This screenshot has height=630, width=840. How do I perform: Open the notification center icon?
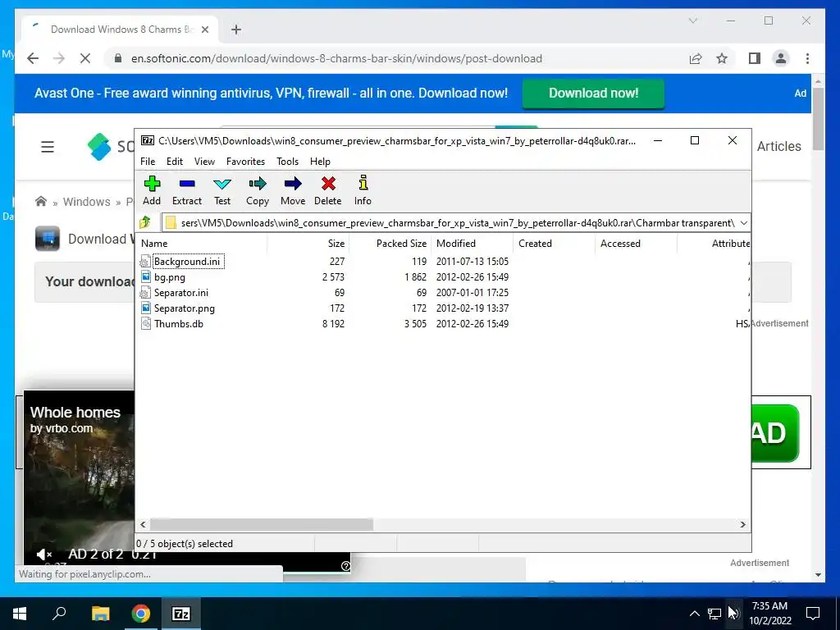813,614
